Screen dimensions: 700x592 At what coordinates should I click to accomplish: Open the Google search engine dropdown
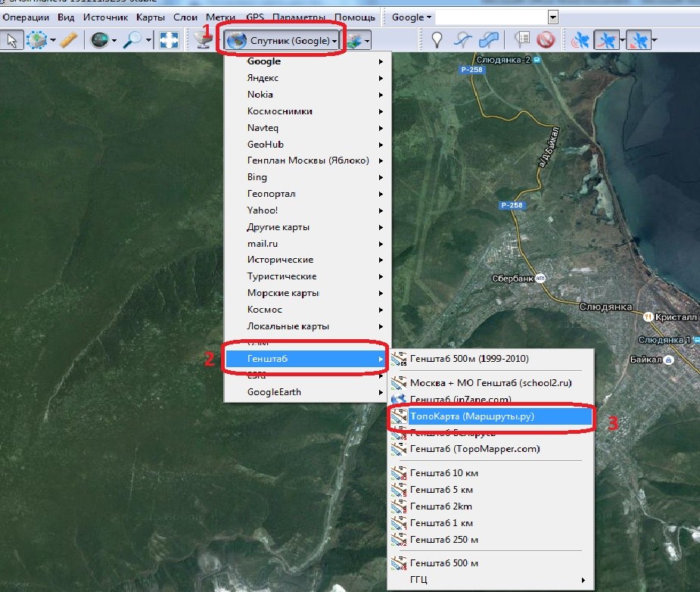(411, 17)
